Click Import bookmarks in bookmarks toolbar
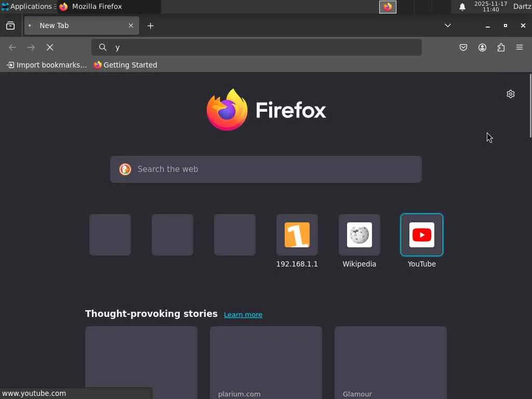Viewport: 532px width, 399px height. (x=47, y=65)
